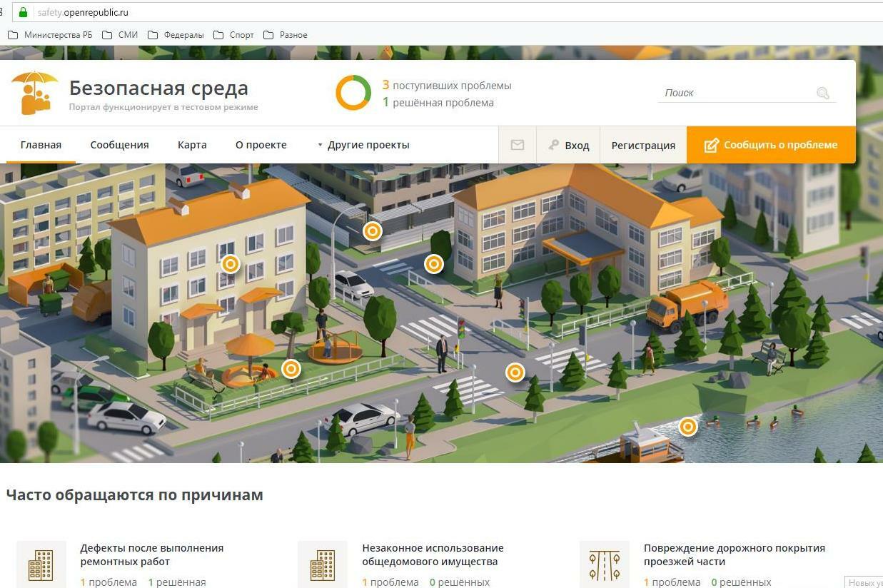Screen dimensions: 883x588
Task: Open the Министерства РБ bookmarks folder
Action: (51, 35)
